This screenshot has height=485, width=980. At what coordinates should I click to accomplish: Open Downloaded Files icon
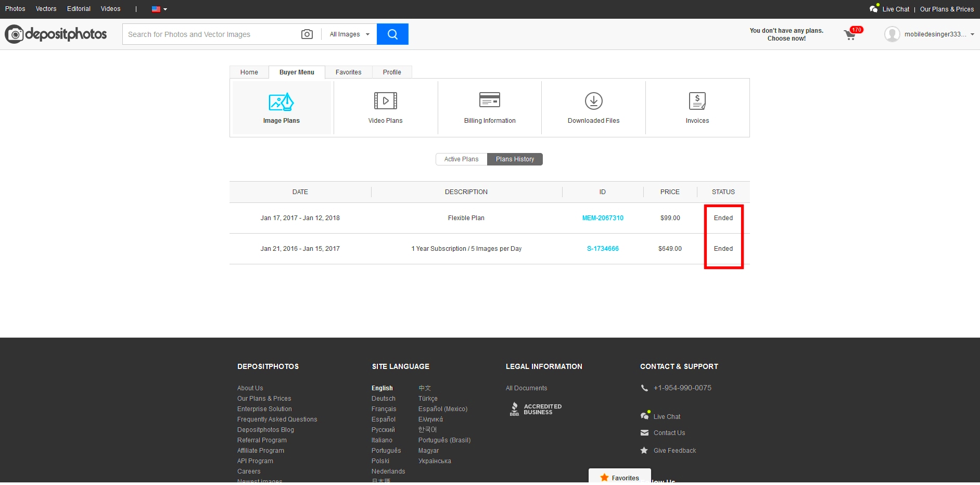(x=594, y=101)
